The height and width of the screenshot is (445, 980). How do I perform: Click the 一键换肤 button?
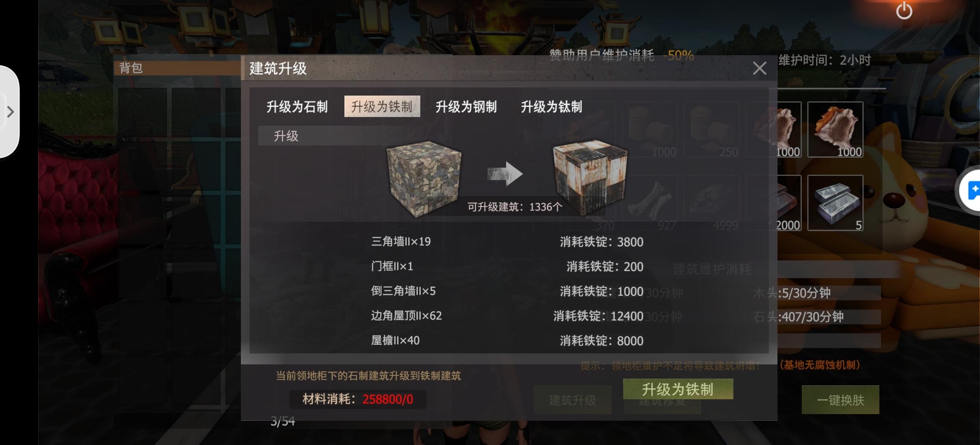pyautogui.click(x=840, y=400)
